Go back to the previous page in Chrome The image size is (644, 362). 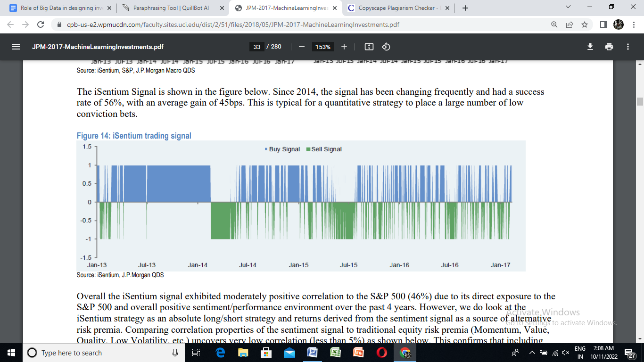click(x=11, y=25)
